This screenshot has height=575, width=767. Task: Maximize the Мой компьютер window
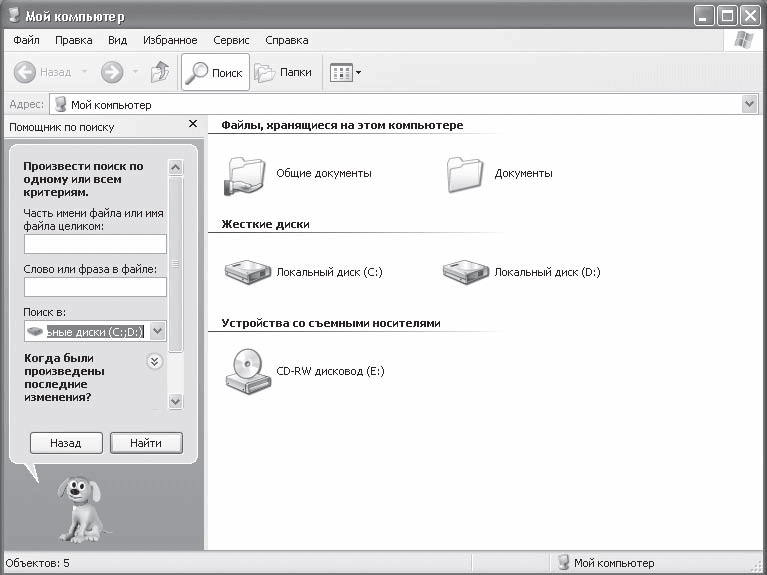727,16
